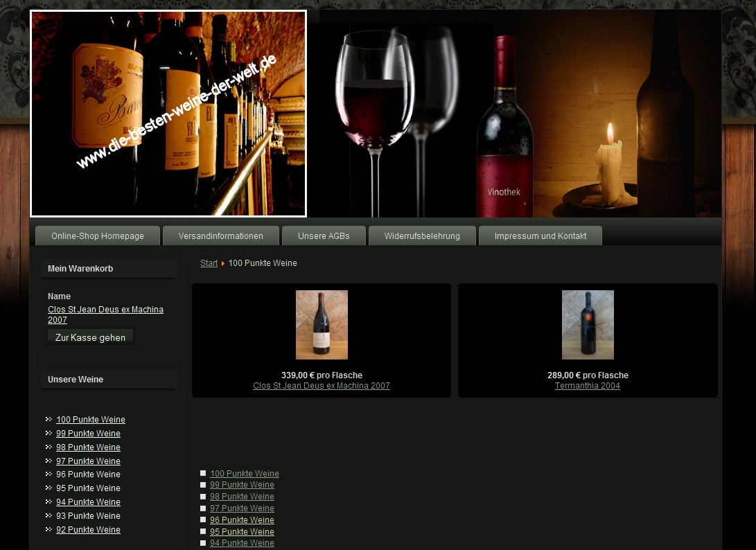This screenshot has height=550, width=756.
Task: Click the arrow bullet beside sidebar 96 Punkte Weine
Action: [x=49, y=474]
